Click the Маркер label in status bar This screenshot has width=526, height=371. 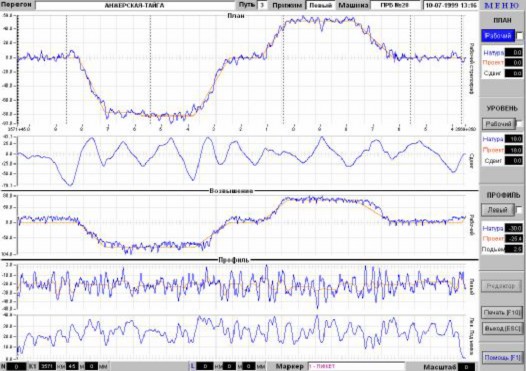[289, 366]
